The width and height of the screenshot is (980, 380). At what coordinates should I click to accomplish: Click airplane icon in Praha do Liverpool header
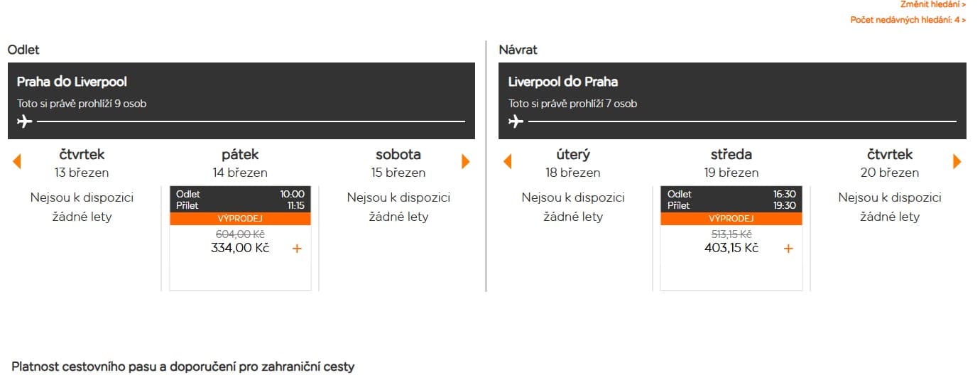coord(25,121)
